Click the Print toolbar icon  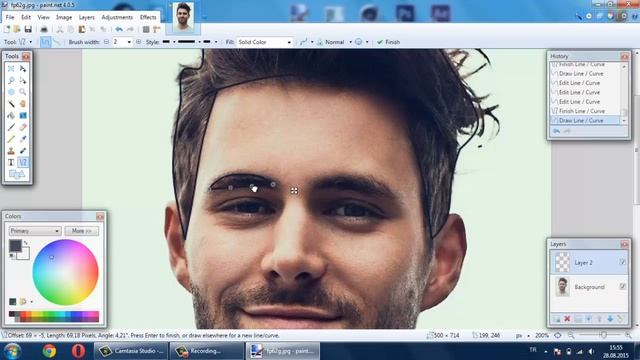click(x=44, y=29)
